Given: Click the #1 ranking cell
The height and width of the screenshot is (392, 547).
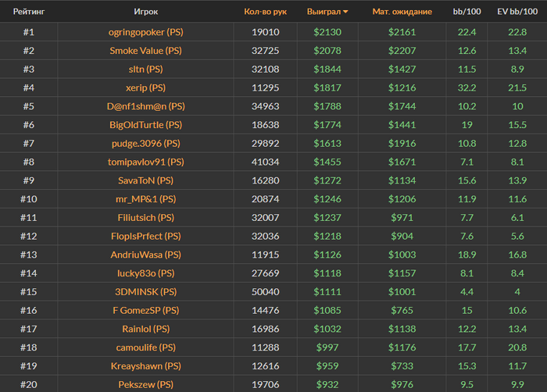Looking at the screenshot, I should (28, 31).
